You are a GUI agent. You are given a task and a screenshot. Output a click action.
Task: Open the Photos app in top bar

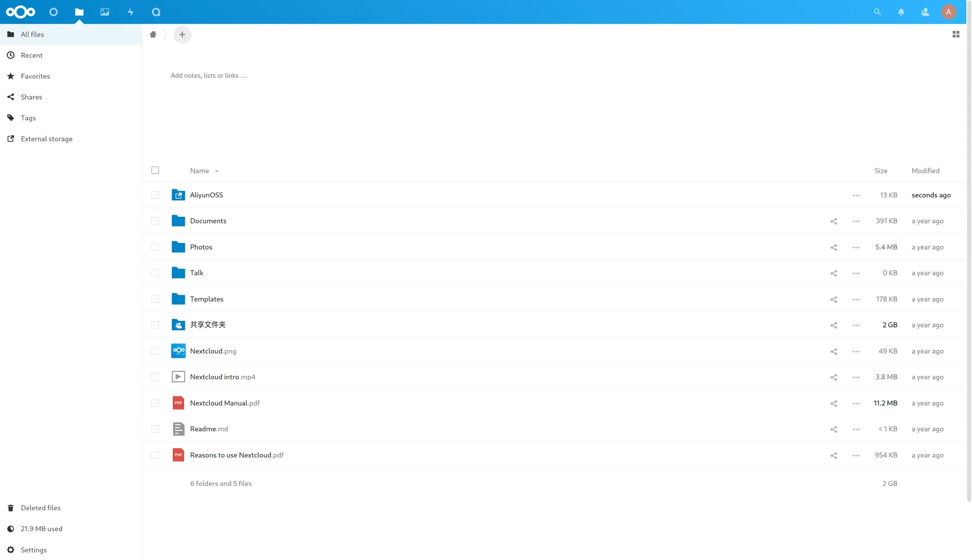(x=105, y=12)
